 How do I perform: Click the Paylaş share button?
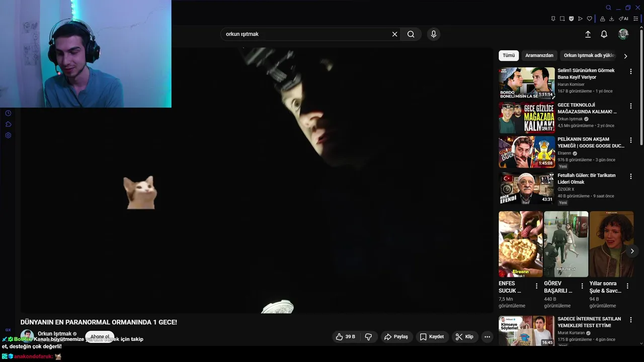tap(396, 337)
